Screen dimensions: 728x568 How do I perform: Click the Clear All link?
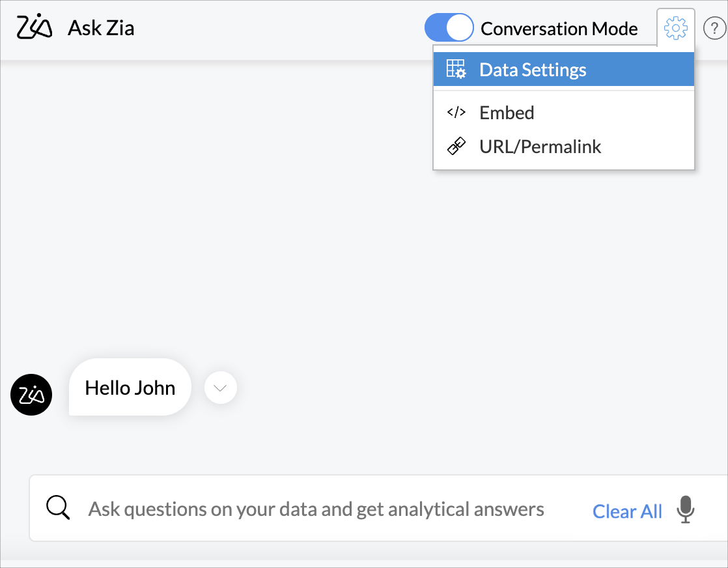click(627, 511)
